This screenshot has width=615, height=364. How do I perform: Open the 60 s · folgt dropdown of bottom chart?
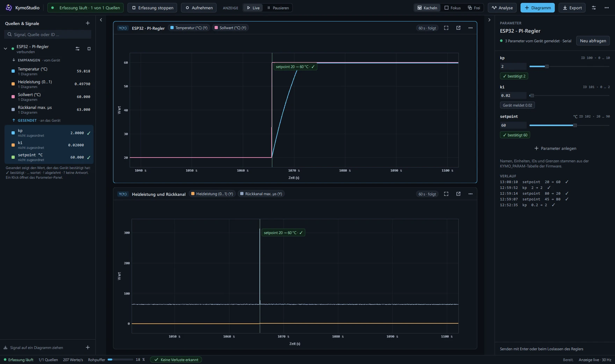[x=427, y=194]
